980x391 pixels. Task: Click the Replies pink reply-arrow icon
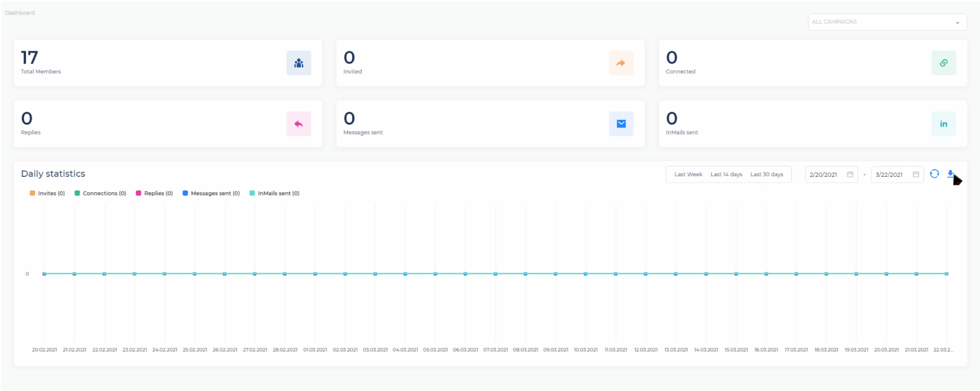tap(298, 124)
